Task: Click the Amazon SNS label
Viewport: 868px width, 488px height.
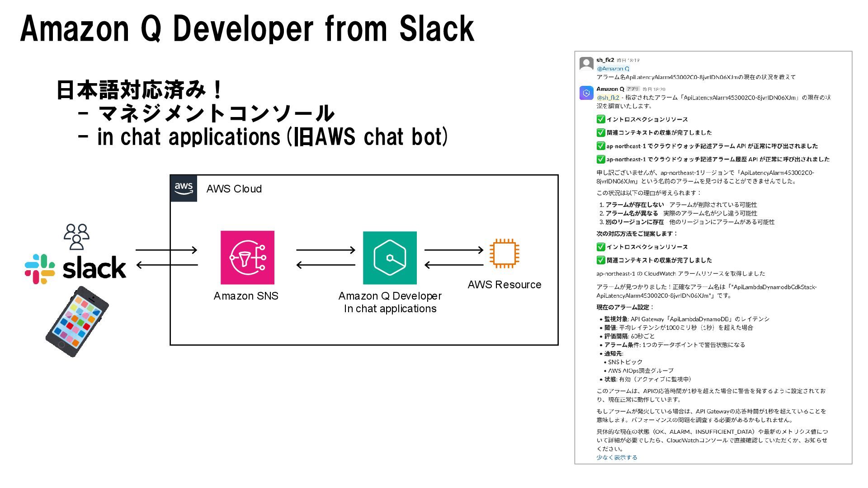Action: click(246, 296)
